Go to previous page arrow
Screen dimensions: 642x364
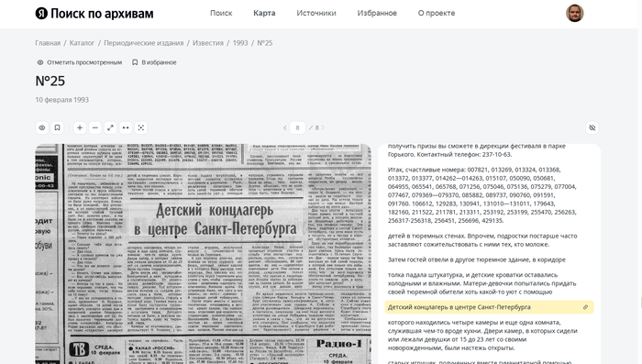click(285, 127)
